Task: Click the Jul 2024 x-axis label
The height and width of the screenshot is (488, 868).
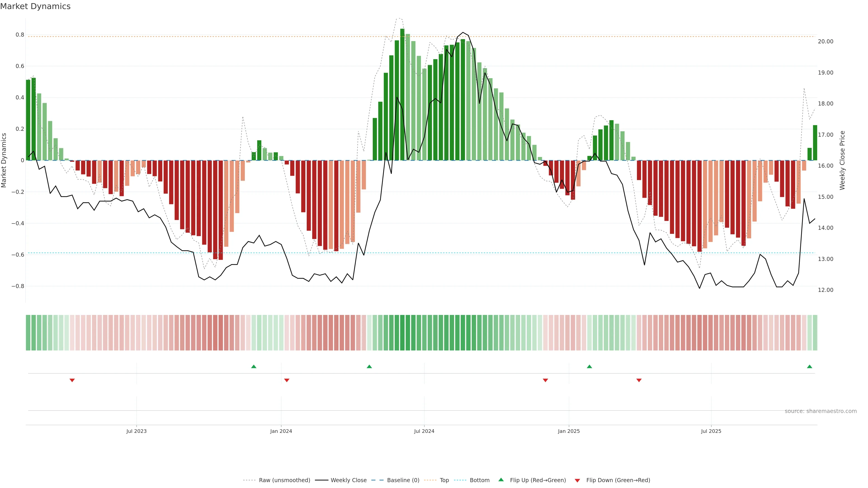Action: pyautogui.click(x=424, y=431)
